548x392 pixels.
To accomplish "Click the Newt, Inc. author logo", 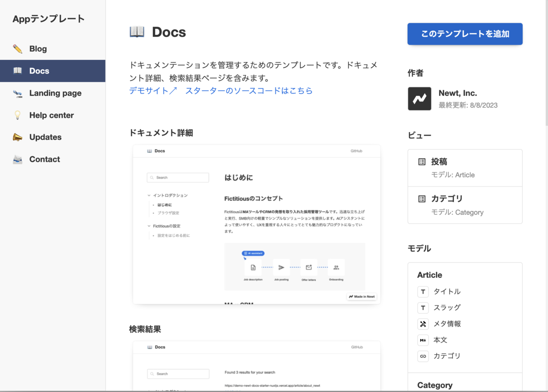I will (419, 99).
